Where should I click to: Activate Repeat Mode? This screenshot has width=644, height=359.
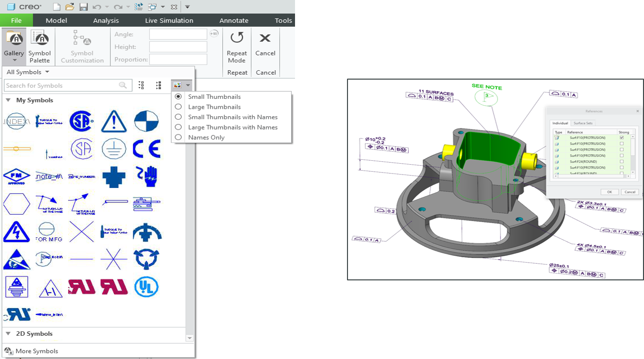(237, 46)
